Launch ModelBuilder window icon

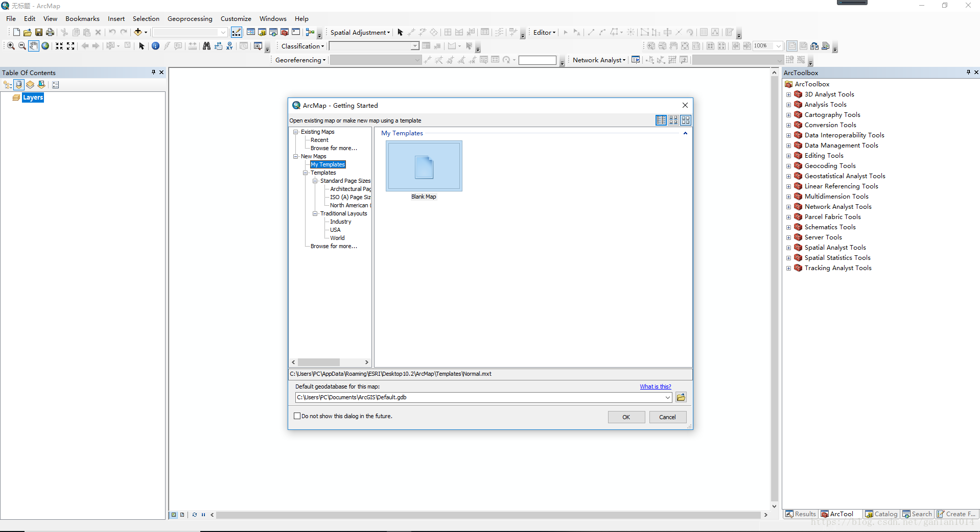pos(310,32)
